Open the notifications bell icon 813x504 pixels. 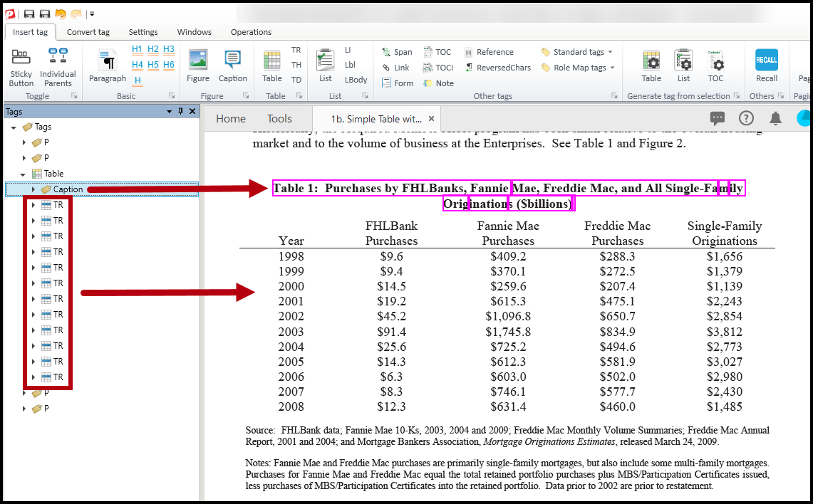[x=776, y=118]
